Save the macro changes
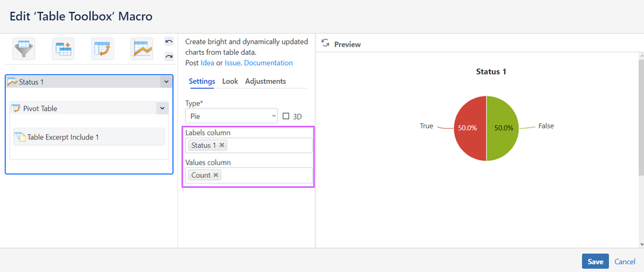 point(595,261)
